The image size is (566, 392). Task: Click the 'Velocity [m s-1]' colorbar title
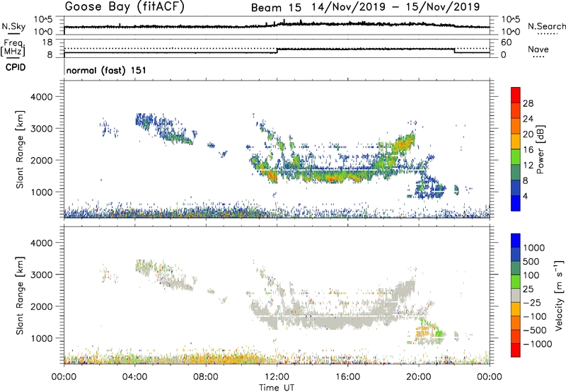[559, 295]
